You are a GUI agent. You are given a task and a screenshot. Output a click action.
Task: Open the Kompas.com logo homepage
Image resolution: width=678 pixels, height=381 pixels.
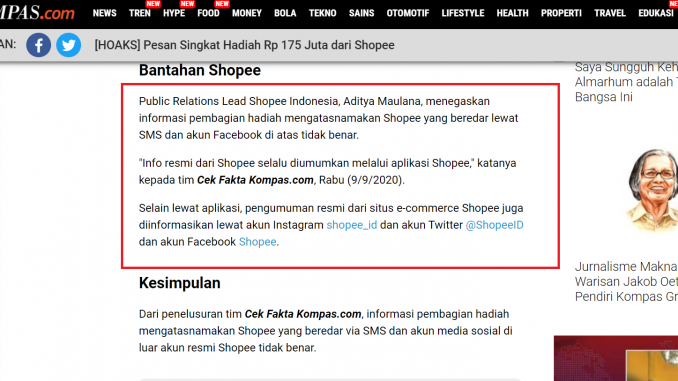pos(37,13)
